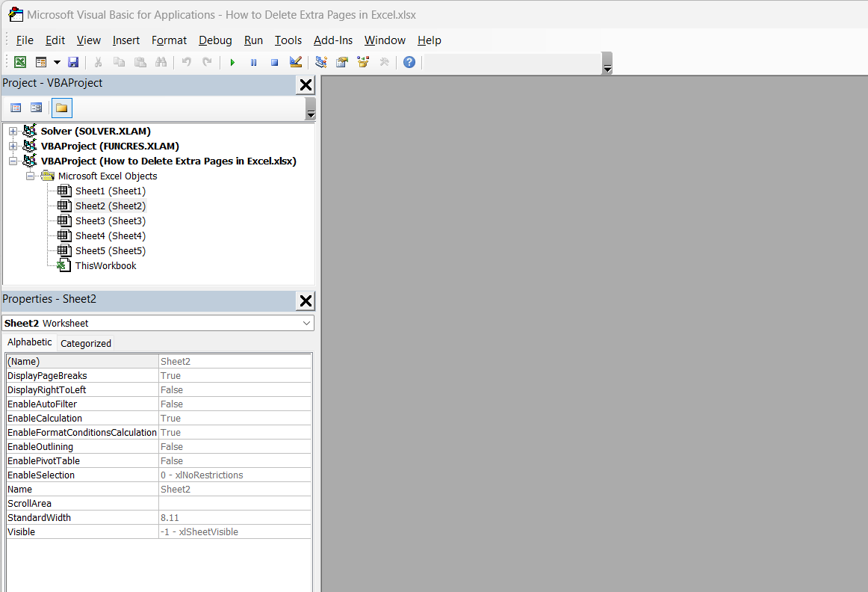Open Object Browser toolbar icon
The height and width of the screenshot is (592, 868).
coord(363,62)
